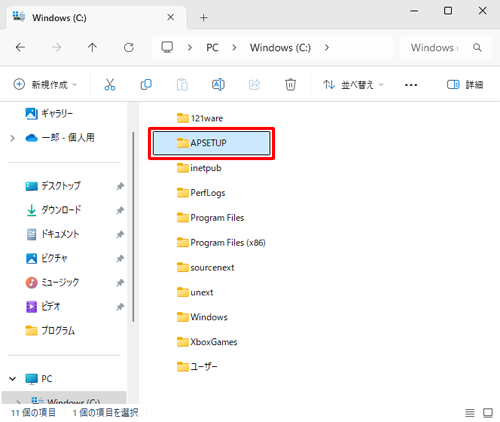Open ビデオ in the navigation pane
Image resolution: width=500 pixels, height=422 pixels.
[43, 307]
